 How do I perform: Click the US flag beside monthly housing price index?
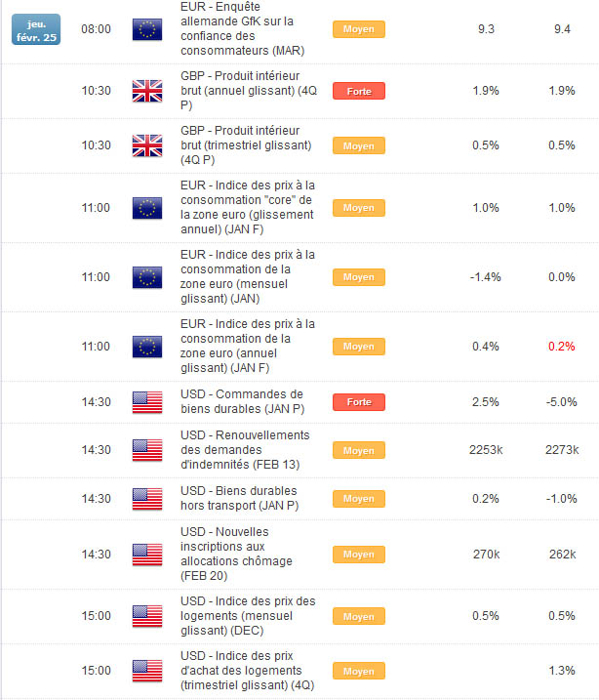click(147, 616)
